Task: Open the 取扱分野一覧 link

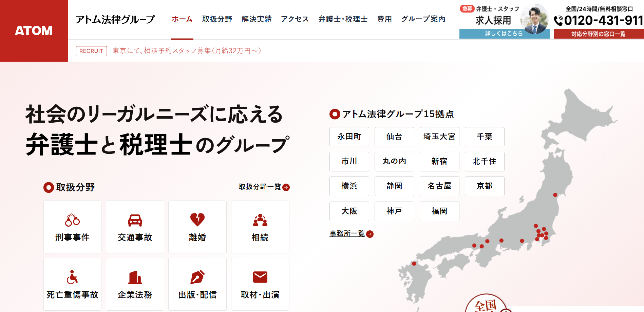Action: [260, 187]
